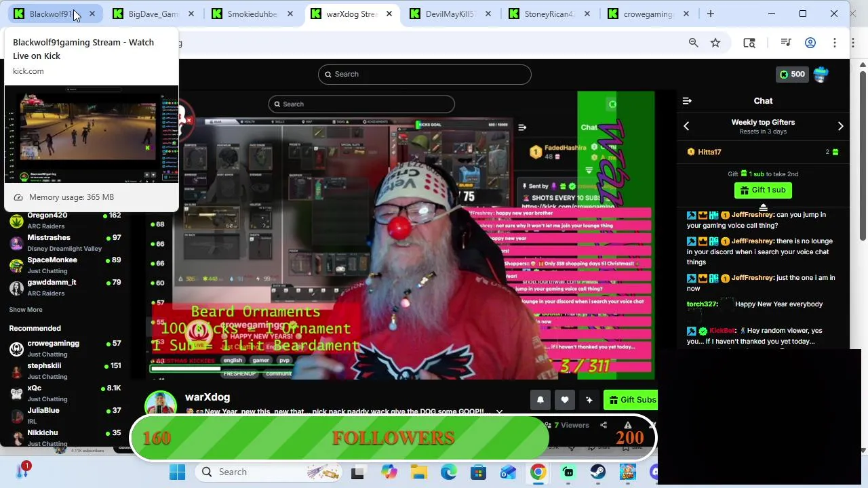Toggle stream notifications bell
868x488 pixels.
point(540,400)
